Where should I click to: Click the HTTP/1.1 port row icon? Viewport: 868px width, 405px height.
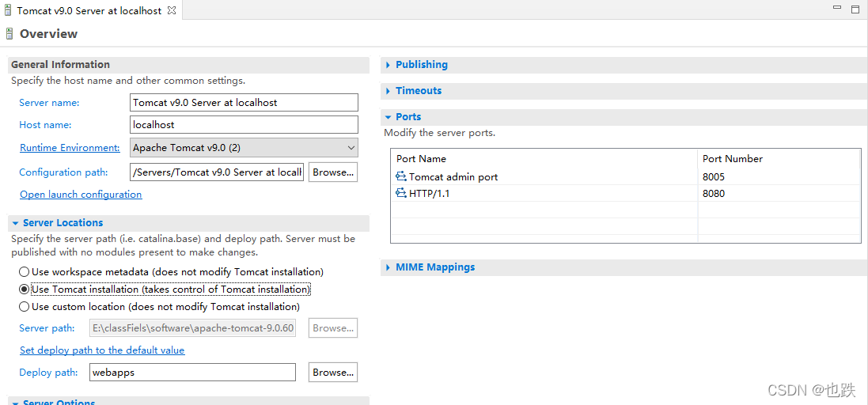coord(401,194)
